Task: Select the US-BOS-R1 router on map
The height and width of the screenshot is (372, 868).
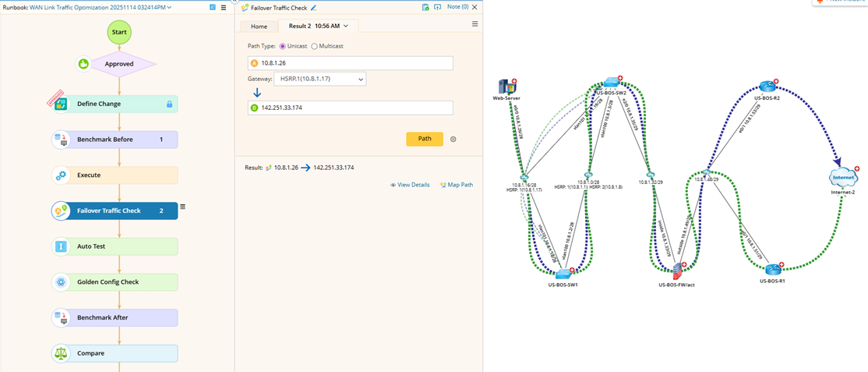Action: point(774,269)
